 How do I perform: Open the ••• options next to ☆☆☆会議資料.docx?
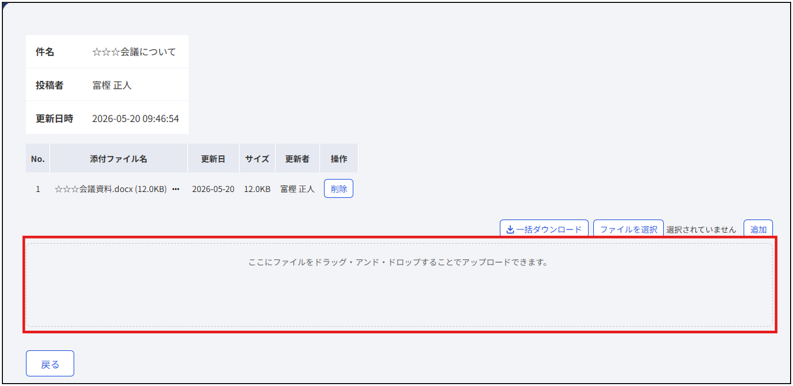[176, 189]
